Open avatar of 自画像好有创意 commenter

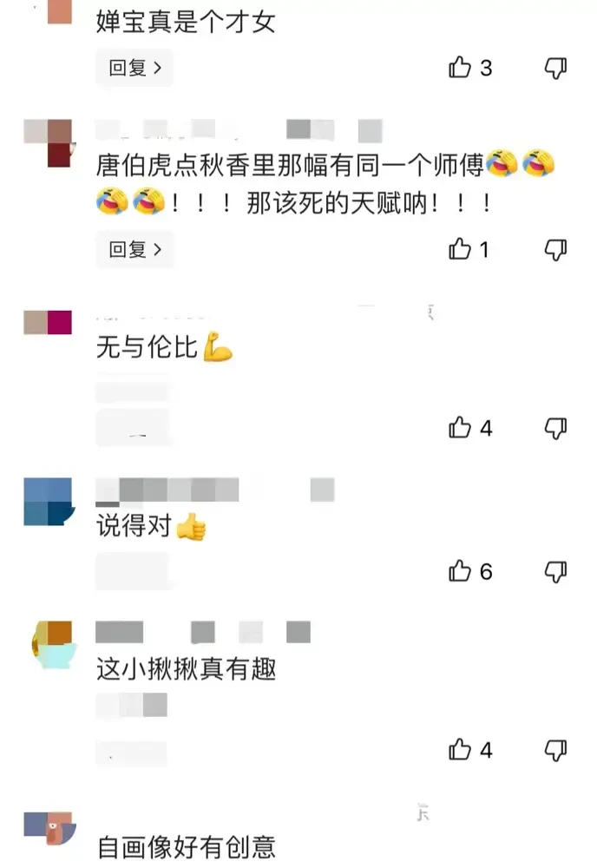point(49,829)
